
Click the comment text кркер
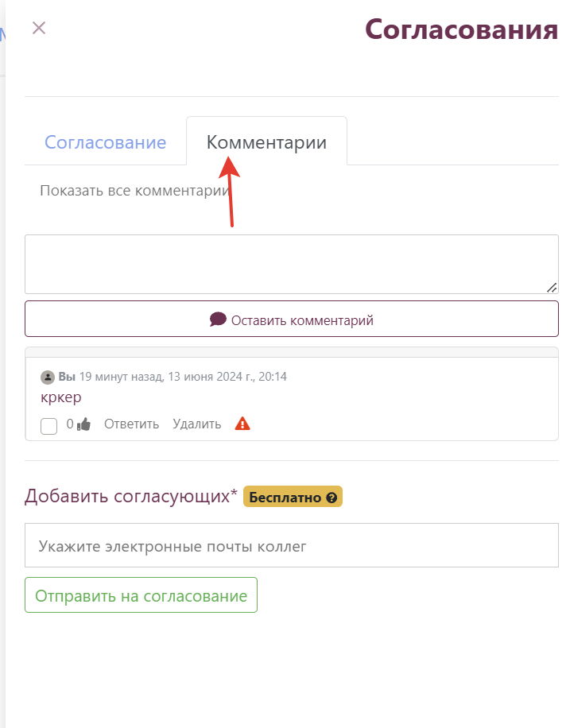61,397
